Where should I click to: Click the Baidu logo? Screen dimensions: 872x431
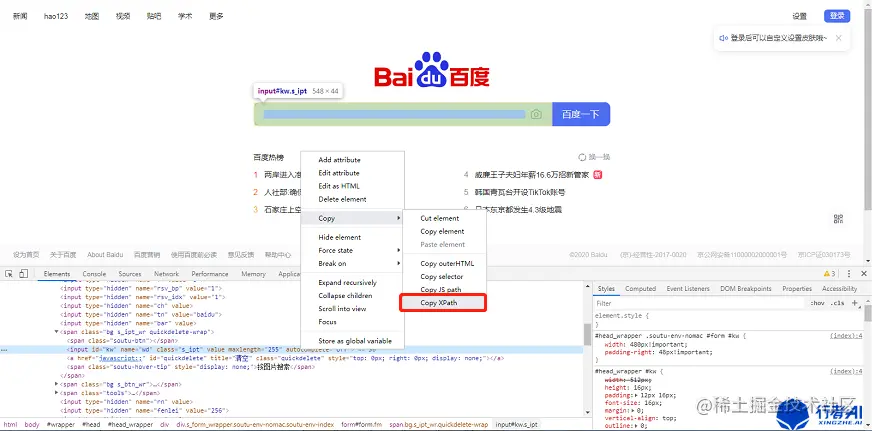[x=432, y=70]
